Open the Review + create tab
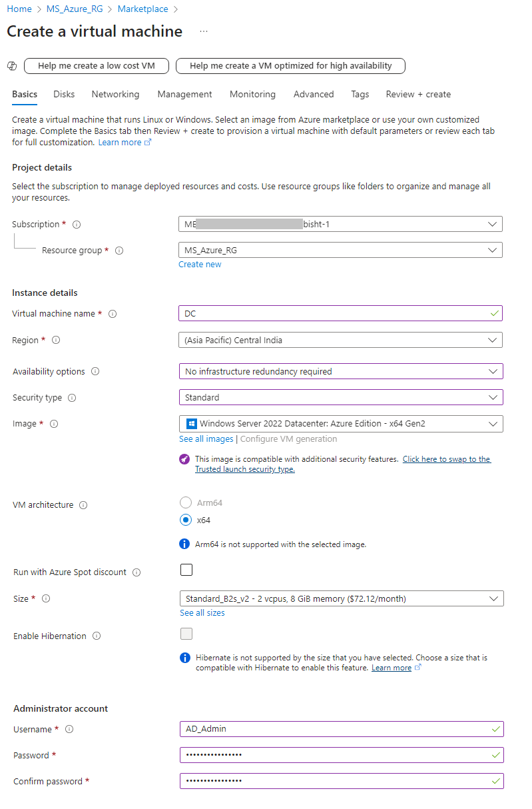Viewport: 532px width, 809px height. point(418,94)
